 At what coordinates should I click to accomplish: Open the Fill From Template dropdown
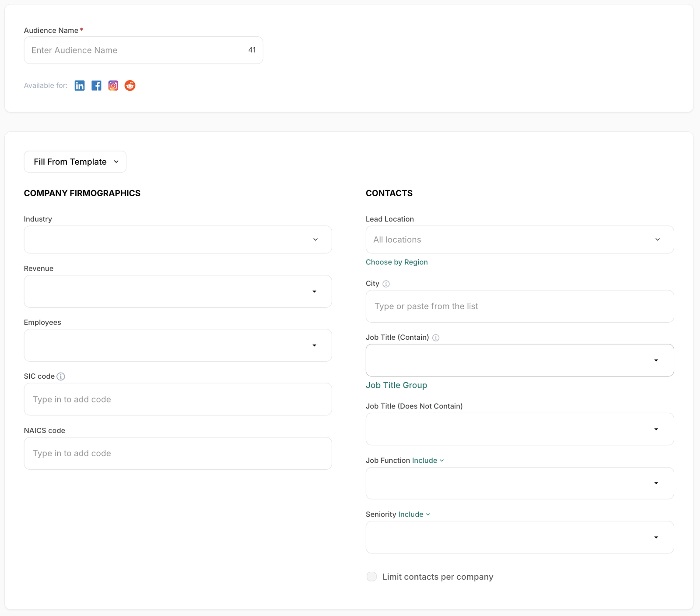point(75,162)
